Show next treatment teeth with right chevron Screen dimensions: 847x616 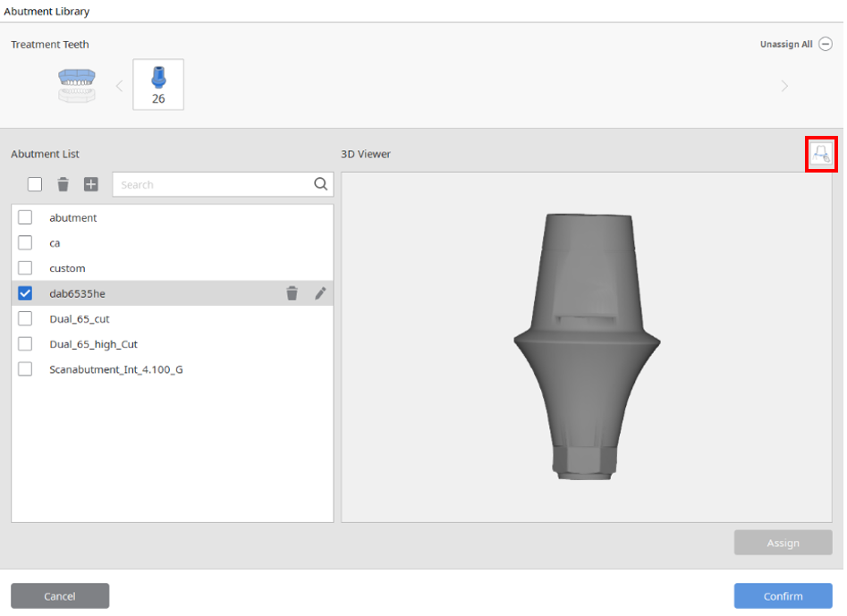[x=784, y=86]
